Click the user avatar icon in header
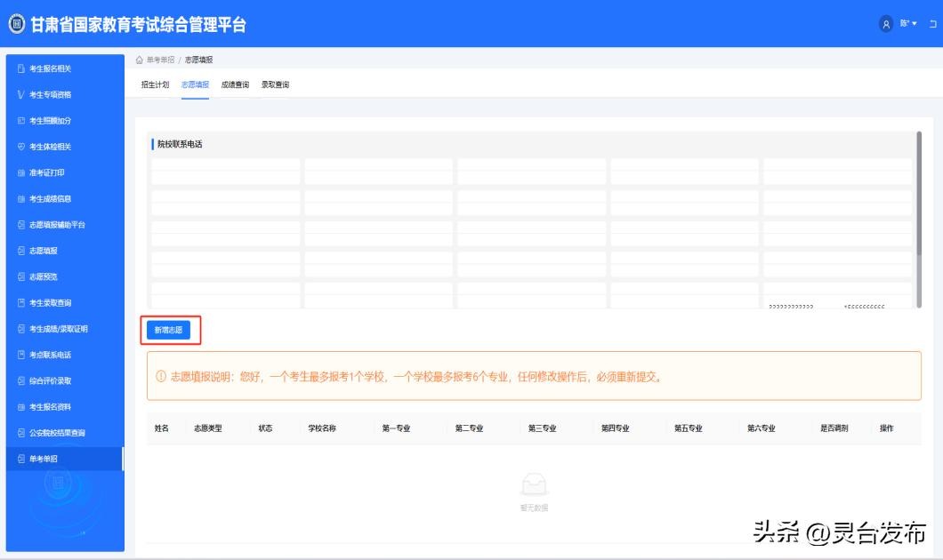 point(885,23)
